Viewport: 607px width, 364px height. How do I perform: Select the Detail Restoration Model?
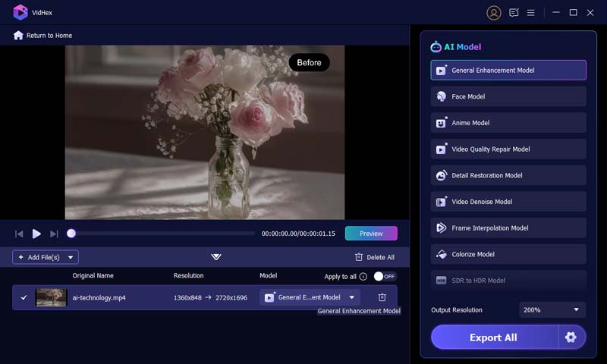[x=508, y=175]
